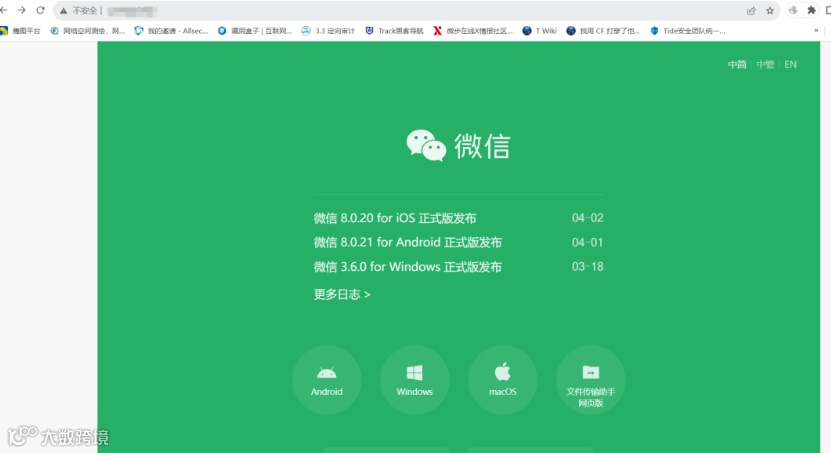This screenshot has height=453, width=831.
Task: Open the Track黑客导航 bookmark
Action: (394, 31)
